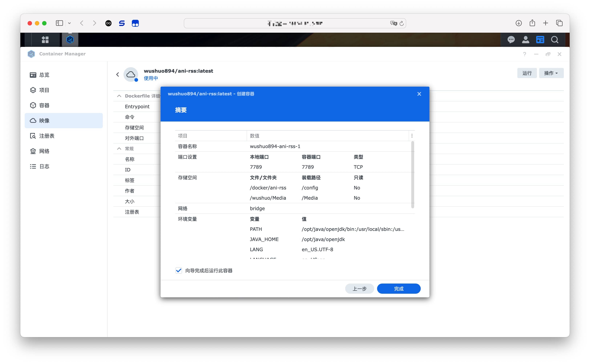The height and width of the screenshot is (364, 590).
Task: Click the wushuo894/ani-rss:latest image title
Action: 178,71
